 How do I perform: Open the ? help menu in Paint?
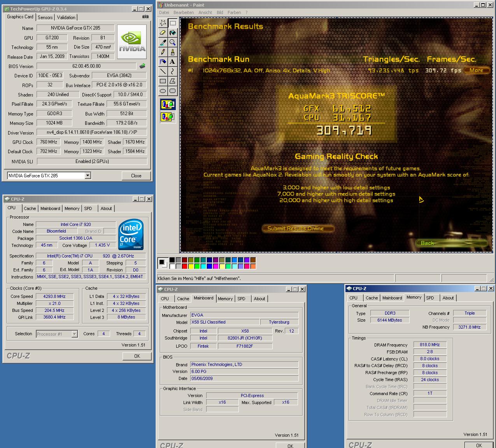point(246,12)
